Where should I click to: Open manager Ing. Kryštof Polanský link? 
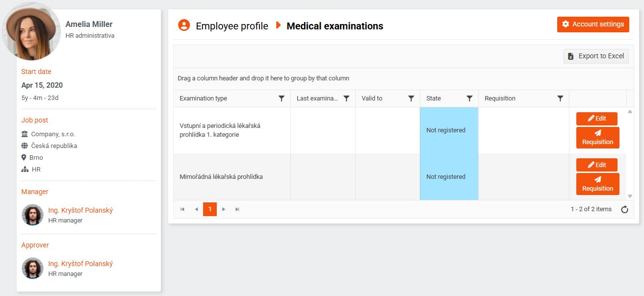click(x=80, y=210)
